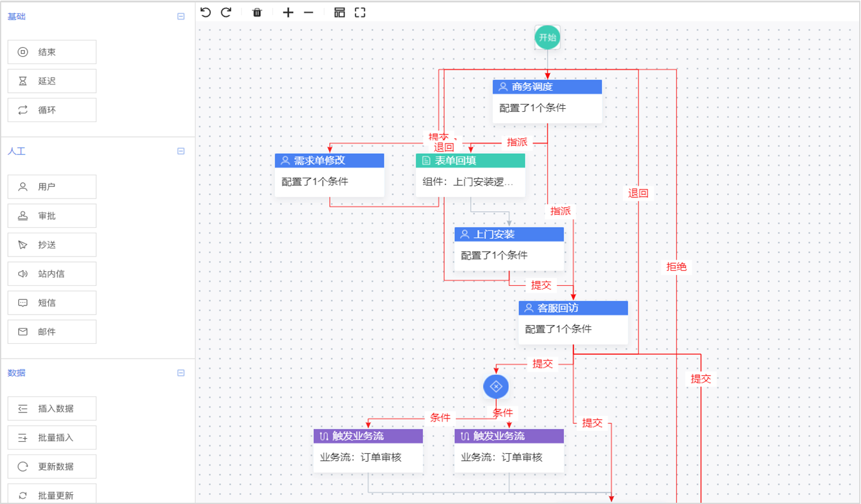Collapse the 人工 section

(181, 151)
